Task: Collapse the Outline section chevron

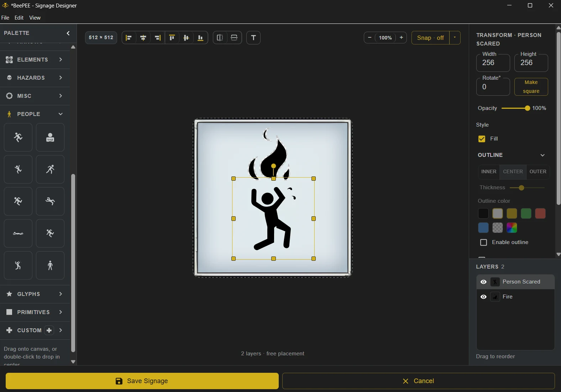Action: [x=542, y=155]
